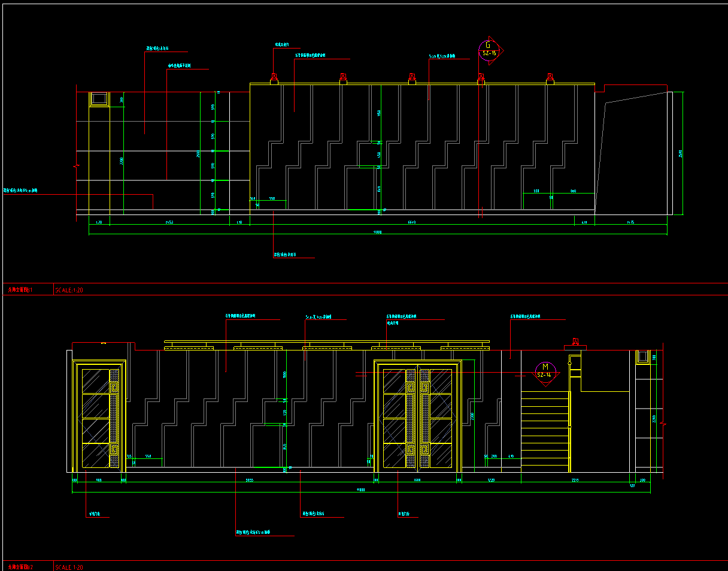Click the square vent symbol in upper elevation
Image resolution: width=728 pixels, height=571 pixels.
pos(99,99)
